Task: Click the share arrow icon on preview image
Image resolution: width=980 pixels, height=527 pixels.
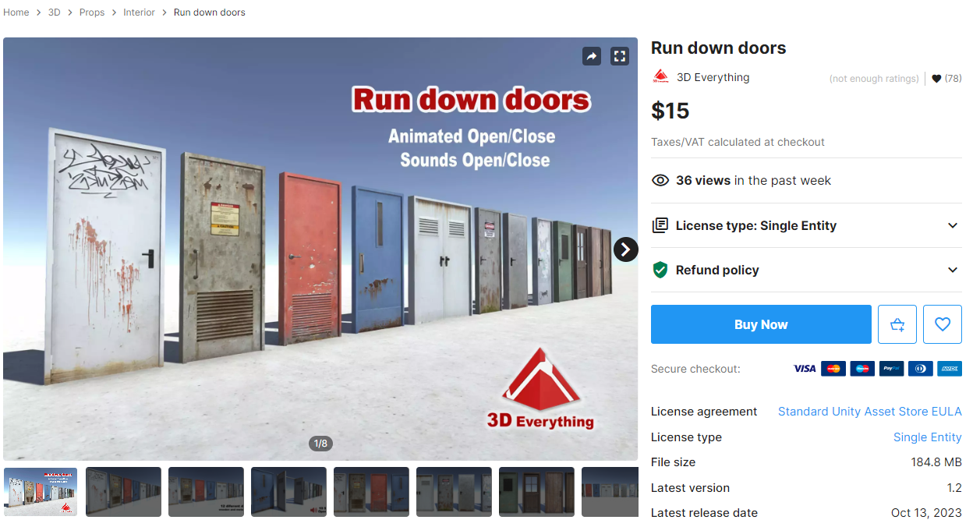Action: (x=592, y=56)
